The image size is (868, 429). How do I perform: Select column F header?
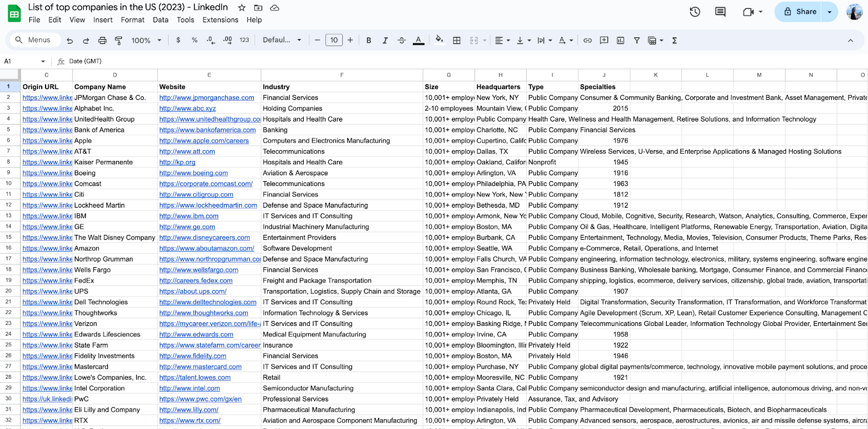[x=342, y=75]
